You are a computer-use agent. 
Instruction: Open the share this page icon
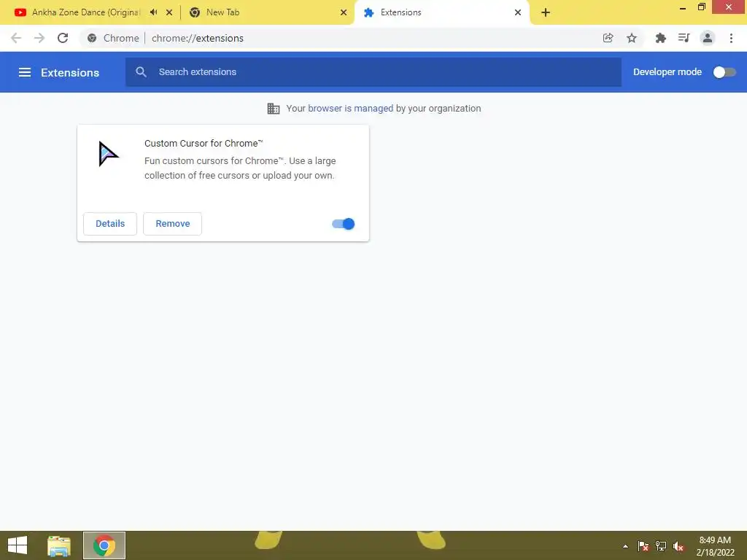(x=608, y=38)
